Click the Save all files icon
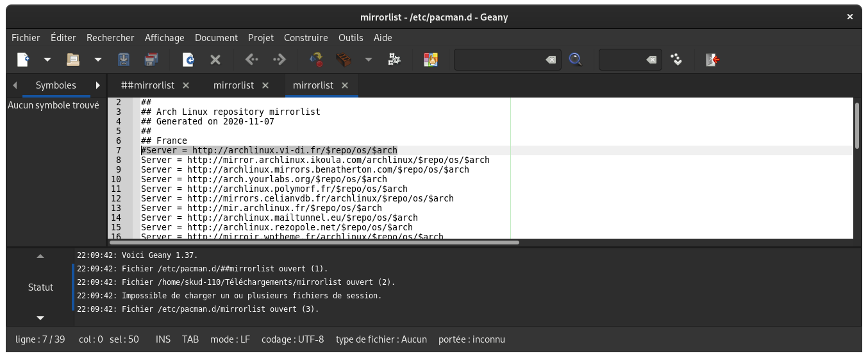 (x=151, y=60)
